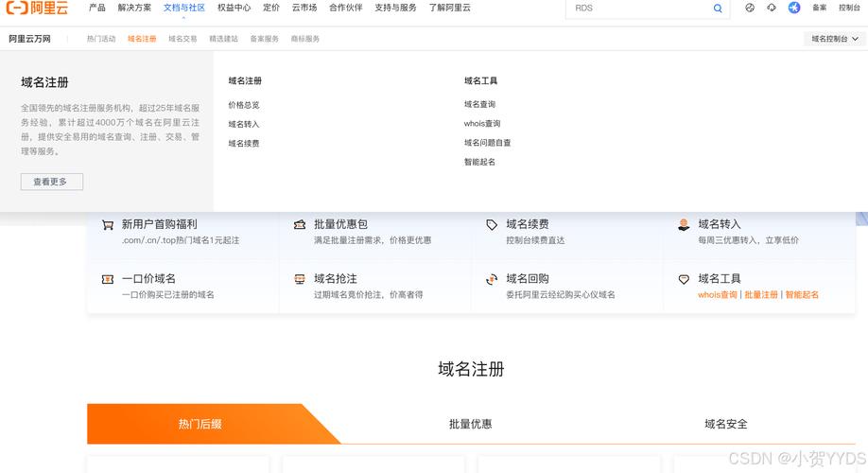Click the 一口价域名 card title
868x473 pixels.
(148, 278)
